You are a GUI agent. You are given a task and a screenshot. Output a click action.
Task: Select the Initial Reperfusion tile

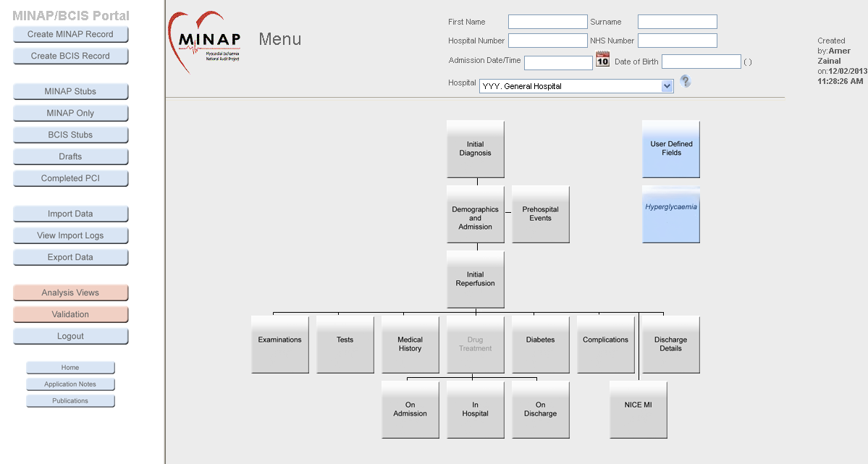[x=475, y=279]
